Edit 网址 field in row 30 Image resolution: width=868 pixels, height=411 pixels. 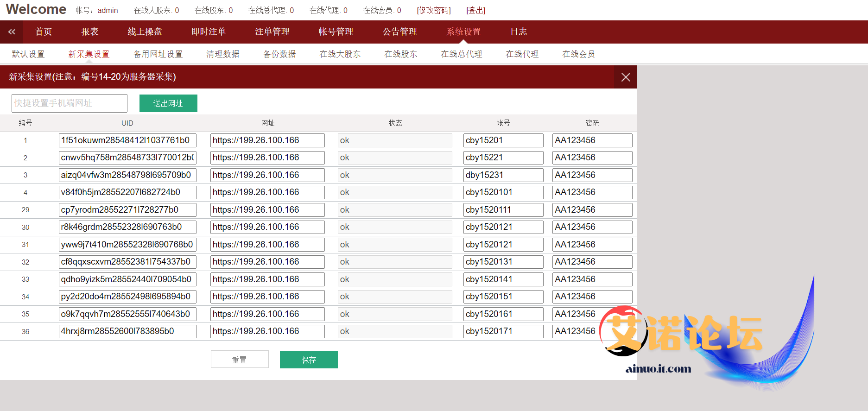[x=267, y=227]
